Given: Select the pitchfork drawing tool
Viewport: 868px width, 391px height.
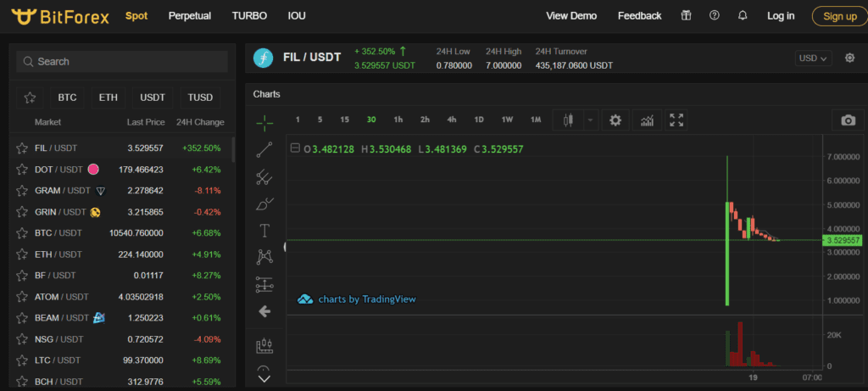Looking at the screenshot, I should [x=264, y=177].
